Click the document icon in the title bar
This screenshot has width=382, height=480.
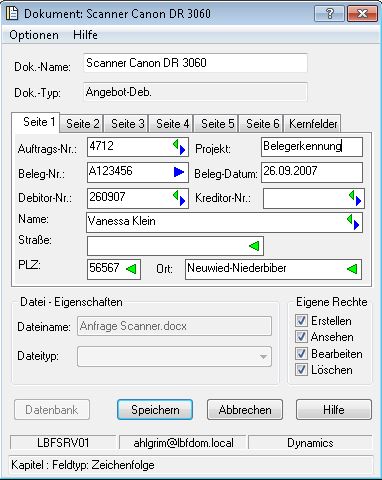click(12, 13)
